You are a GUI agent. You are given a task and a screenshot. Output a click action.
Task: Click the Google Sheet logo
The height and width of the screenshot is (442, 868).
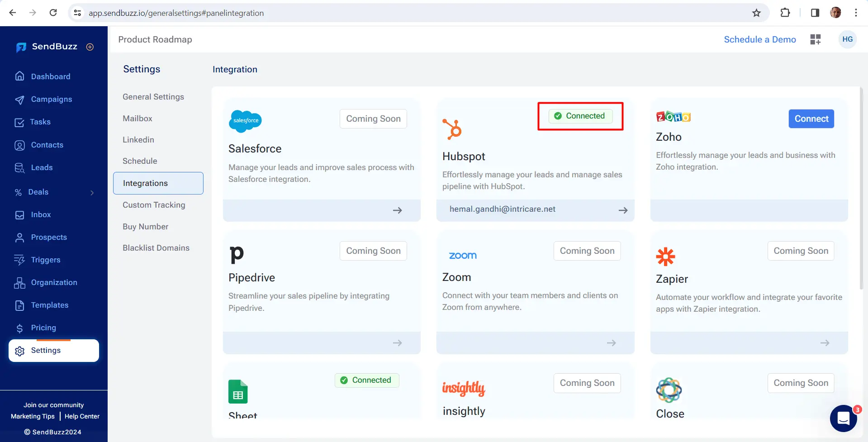238,391
